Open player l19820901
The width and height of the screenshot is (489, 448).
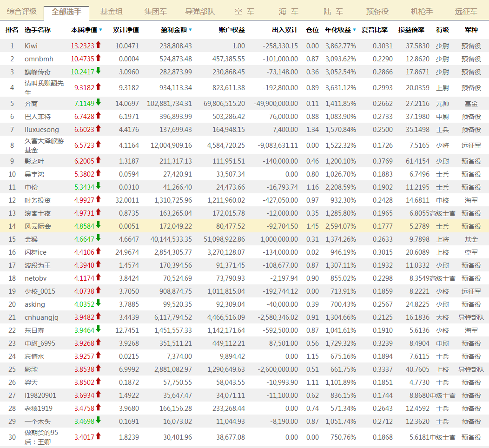[x=40, y=395]
